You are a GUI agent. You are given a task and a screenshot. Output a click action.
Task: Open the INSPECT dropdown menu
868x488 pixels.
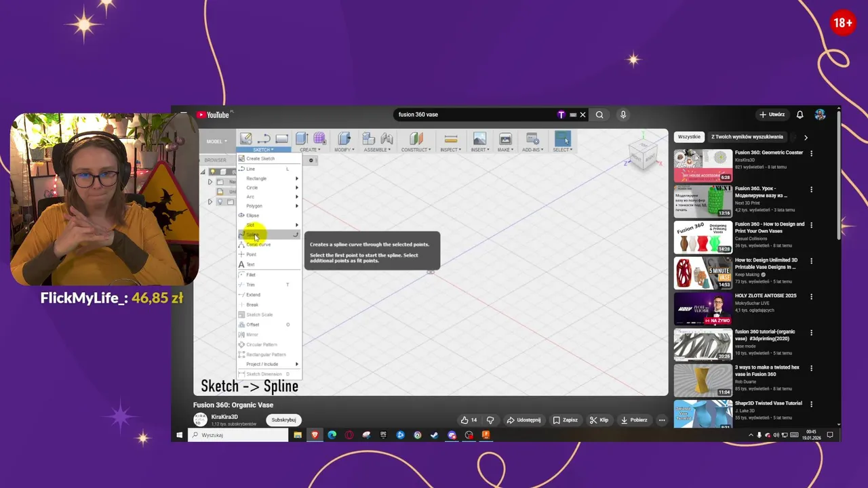pos(450,150)
